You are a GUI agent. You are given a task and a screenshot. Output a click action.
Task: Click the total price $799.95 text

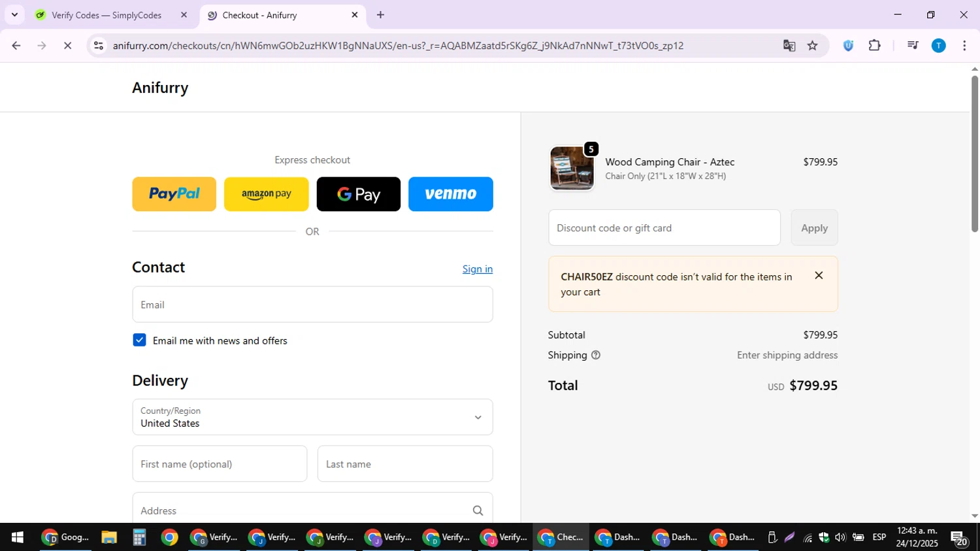(x=813, y=386)
